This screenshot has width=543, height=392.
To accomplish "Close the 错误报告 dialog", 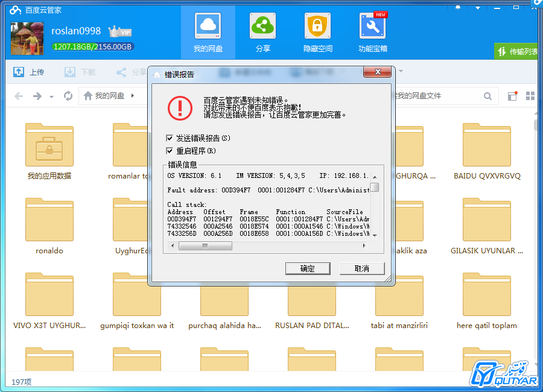I will (377, 72).
